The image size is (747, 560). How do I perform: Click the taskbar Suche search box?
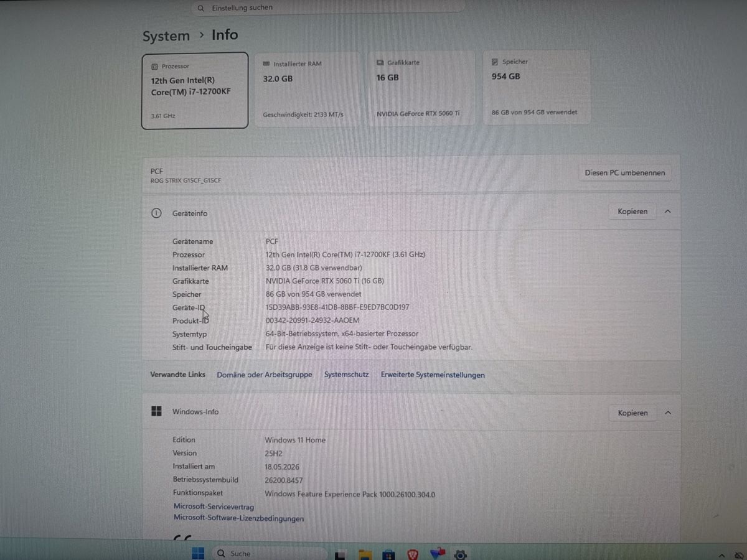[269, 553]
